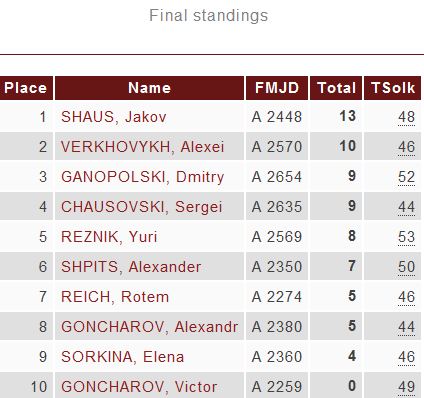Viewport: 424px width, 398px height.
Task: Click underlined TSolk value 52 for Ganopolski
Action: pos(406,177)
